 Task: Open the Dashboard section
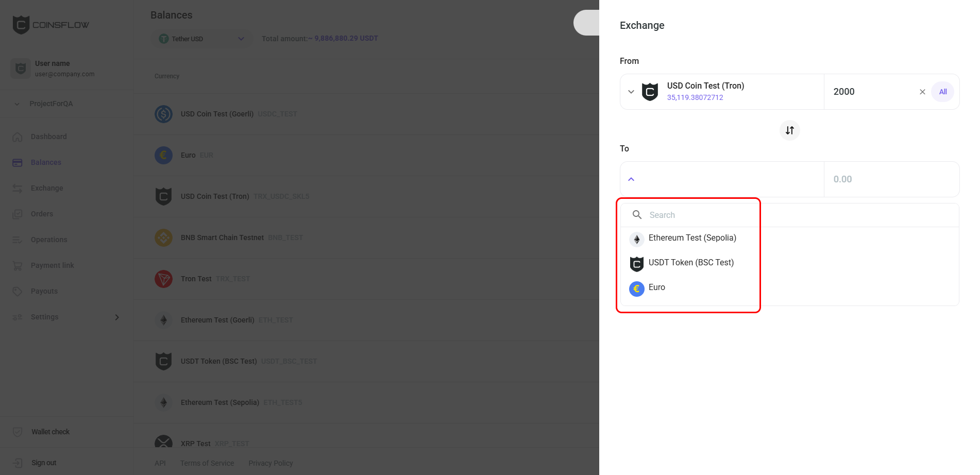click(49, 137)
